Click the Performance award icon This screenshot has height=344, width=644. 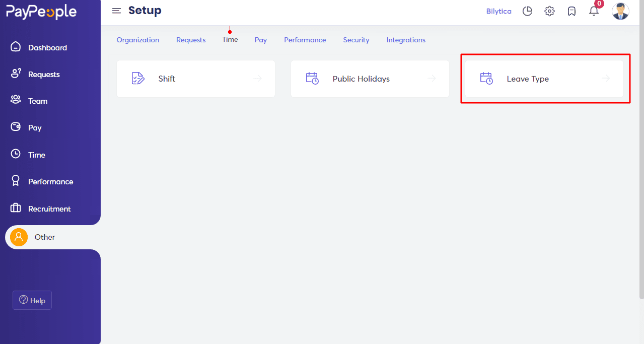[x=16, y=181]
